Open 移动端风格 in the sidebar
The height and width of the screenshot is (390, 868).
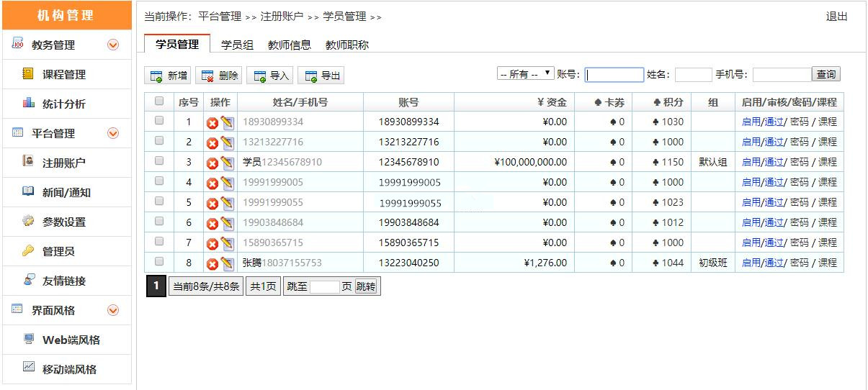[67, 369]
